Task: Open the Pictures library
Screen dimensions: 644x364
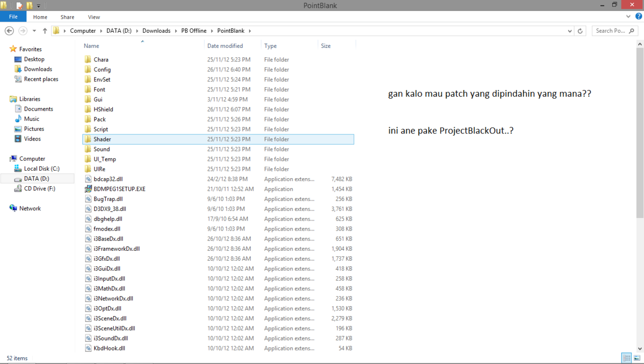Action: click(34, 129)
